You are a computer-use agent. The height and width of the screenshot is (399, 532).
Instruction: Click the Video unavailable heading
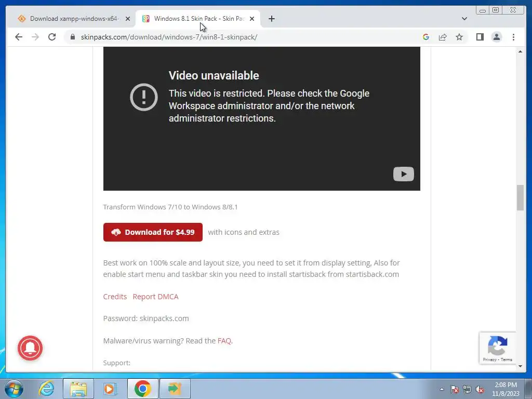[214, 75]
